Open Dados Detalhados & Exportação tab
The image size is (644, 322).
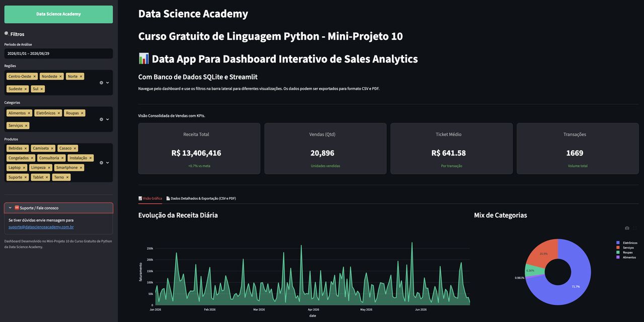(x=201, y=198)
